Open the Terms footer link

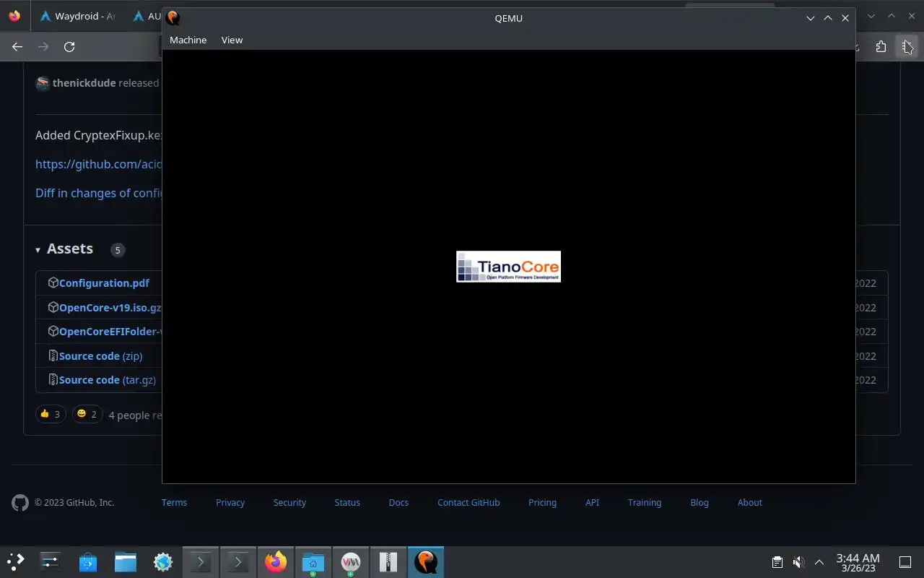(174, 503)
